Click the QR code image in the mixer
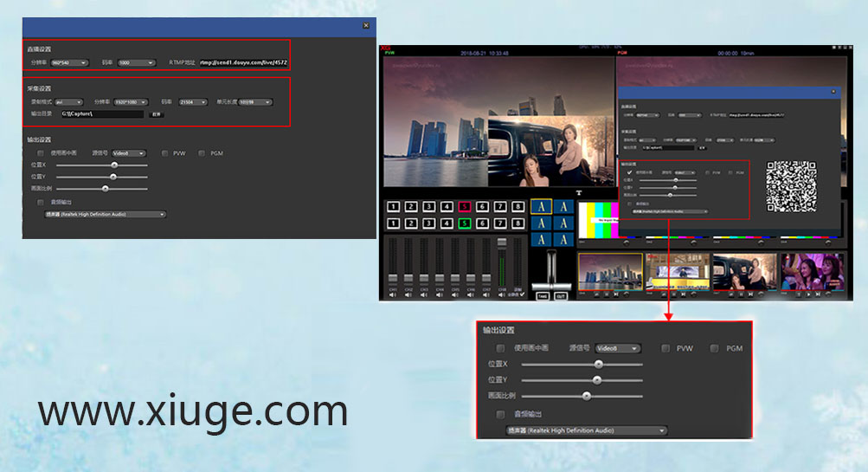This screenshot has height=472, width=868. coord(792,188)
